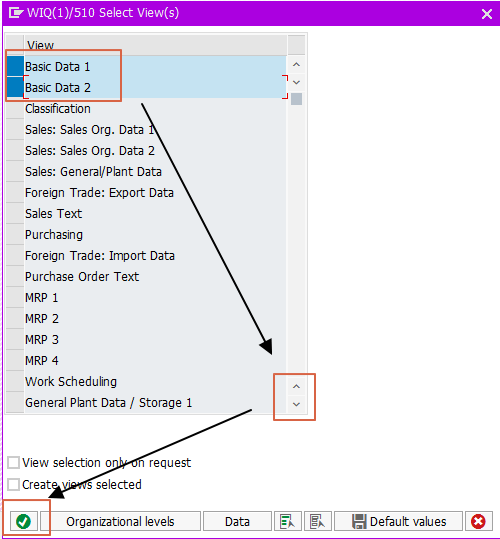Click the select all views icon

(287, 521)
